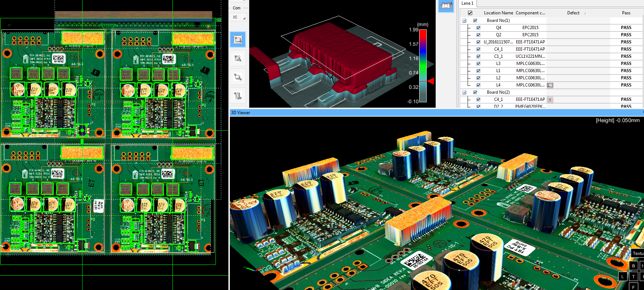Click the Location Name column header

[x=498, y=13]
